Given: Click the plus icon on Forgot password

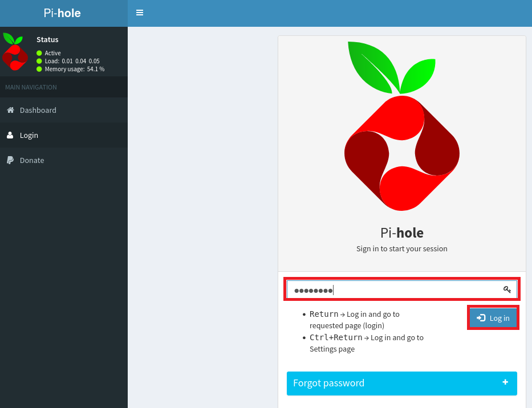Looking at the screenshot, I should [505, 382].
